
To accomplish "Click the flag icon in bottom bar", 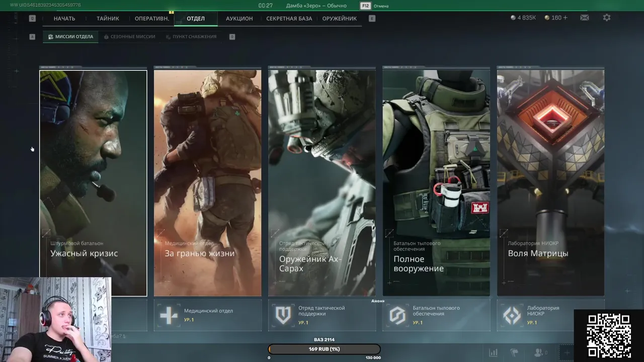I will pos(514,352).
